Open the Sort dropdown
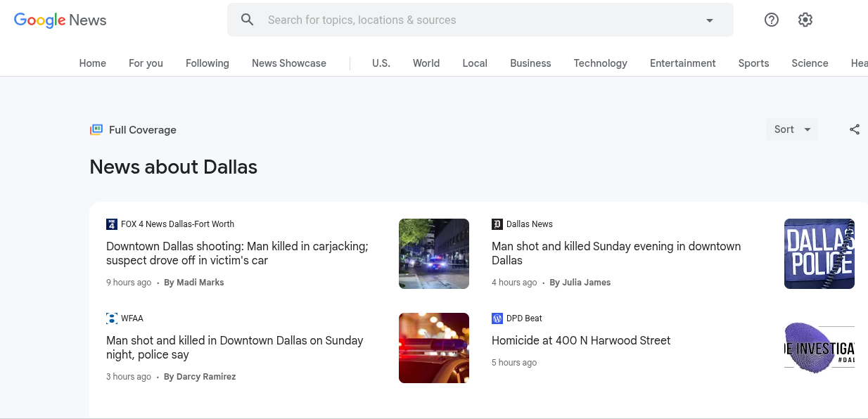Screen dimensions: 868x419 click(792, 129)
